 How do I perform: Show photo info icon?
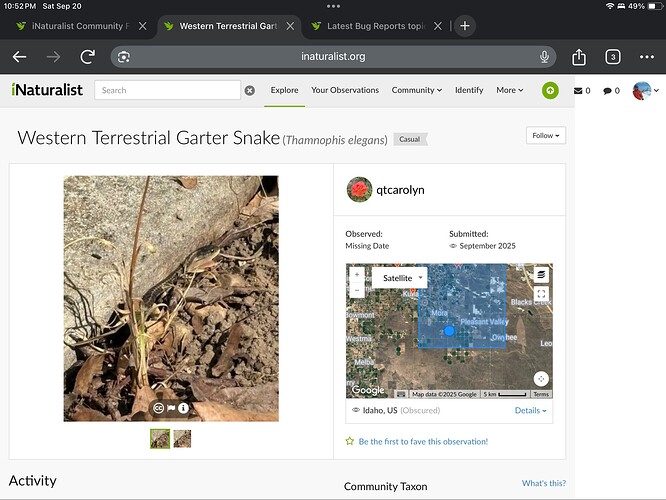pos(183,408)
